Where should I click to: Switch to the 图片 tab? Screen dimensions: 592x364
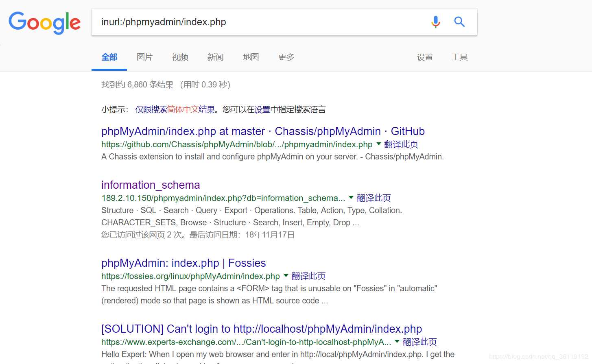(x=144, y=57)
